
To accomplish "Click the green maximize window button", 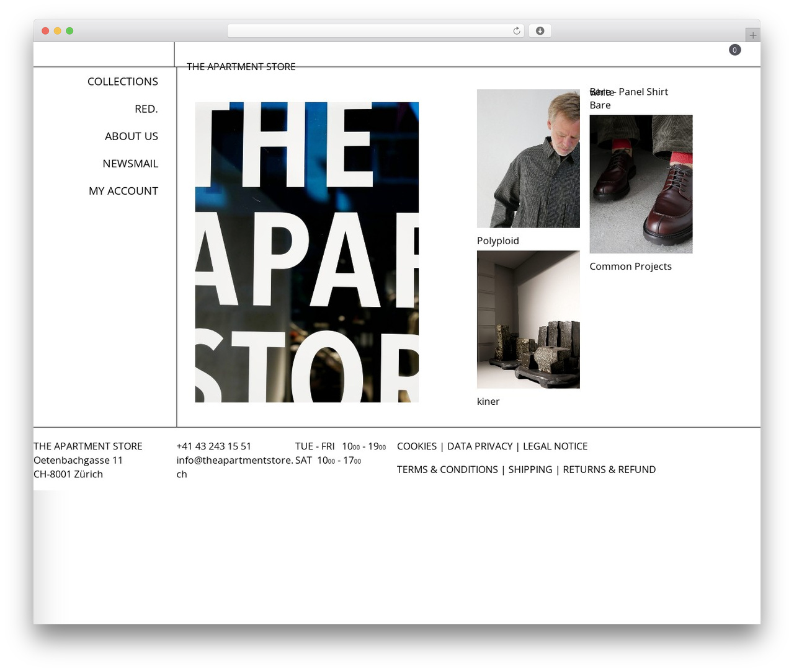I will [x=69, y=31].
